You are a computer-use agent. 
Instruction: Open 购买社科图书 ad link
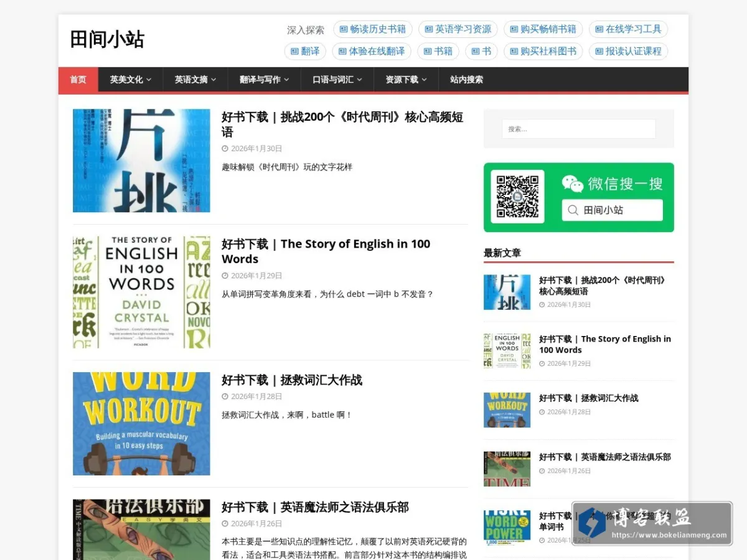click(543, 51)
